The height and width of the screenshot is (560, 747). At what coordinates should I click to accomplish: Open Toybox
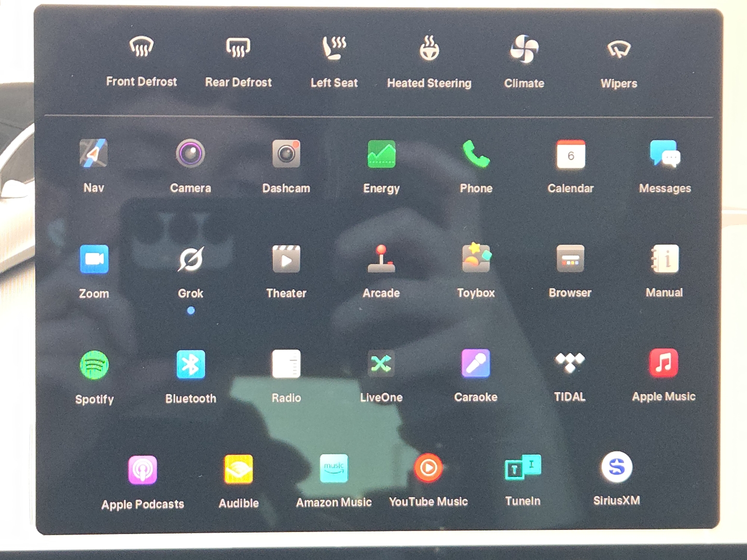point(476,259)
